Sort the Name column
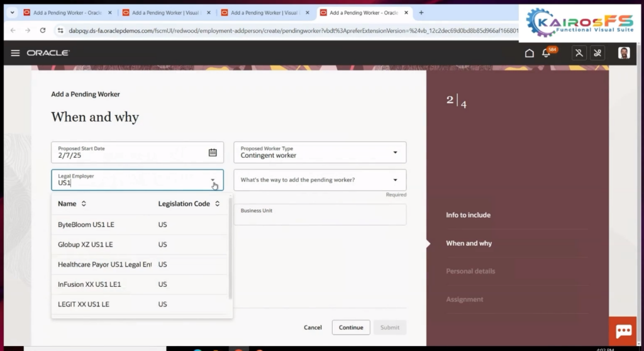This screenshot has width=644, height=351. (x=84, y=204)
